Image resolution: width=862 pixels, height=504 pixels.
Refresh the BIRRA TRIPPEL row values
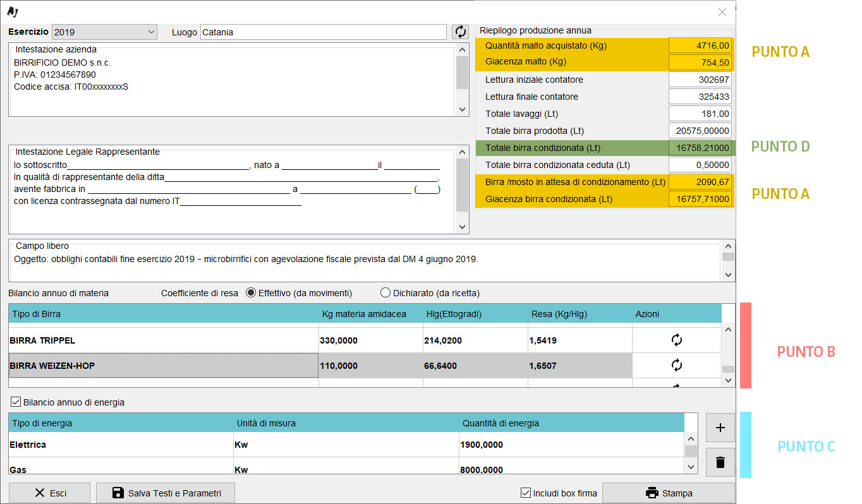click(676, 340)
